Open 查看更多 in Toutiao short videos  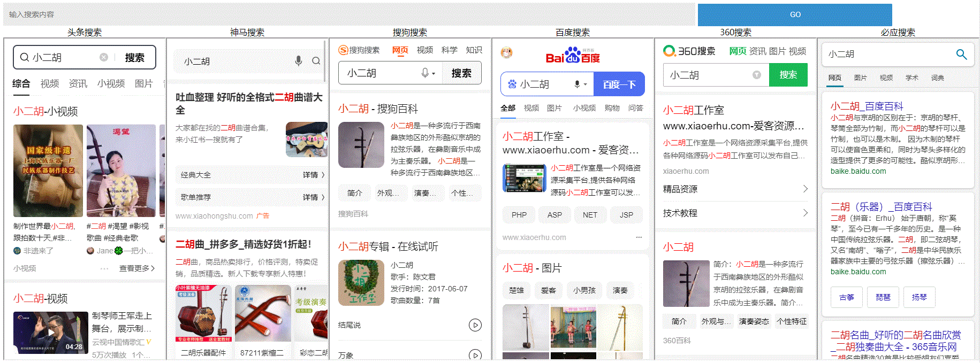click(137, 268)
